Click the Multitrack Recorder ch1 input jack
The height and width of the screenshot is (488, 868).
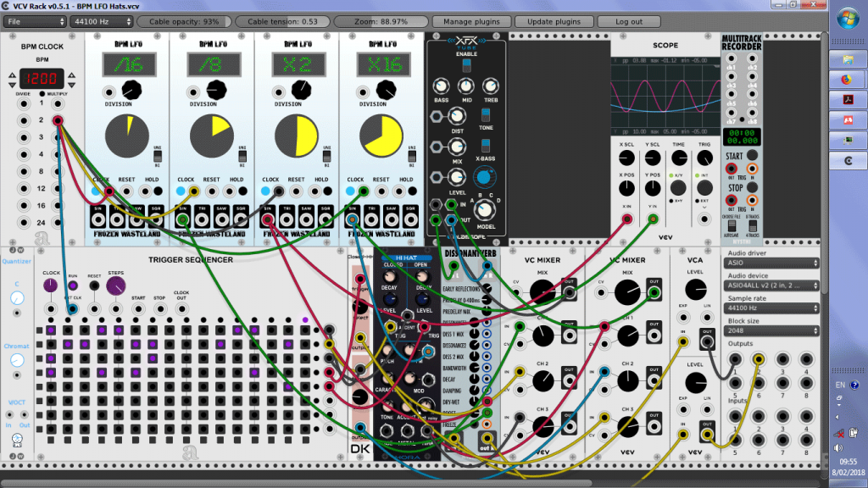point(732,58)
